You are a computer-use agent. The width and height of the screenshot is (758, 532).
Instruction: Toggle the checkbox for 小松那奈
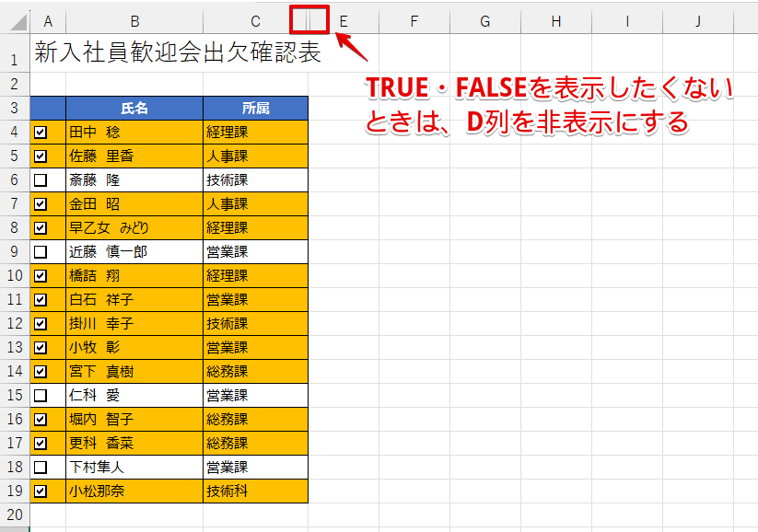coord(41,492)
